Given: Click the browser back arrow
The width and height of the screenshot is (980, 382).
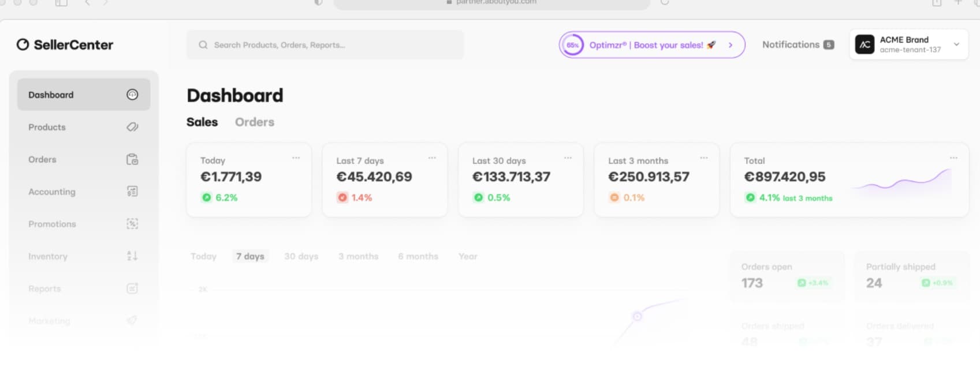Looking at the screenshot, I should [x=87, y=3].
